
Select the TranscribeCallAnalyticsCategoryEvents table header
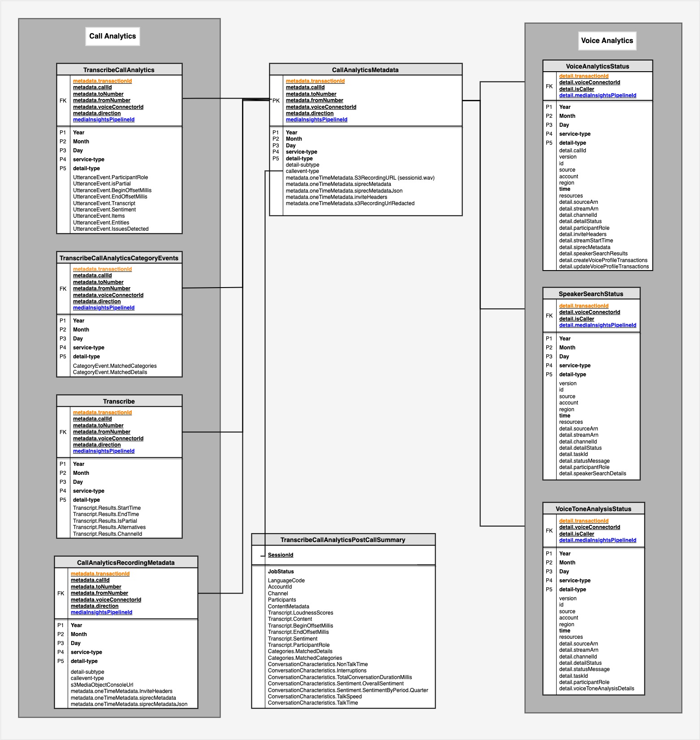(x=119, y=258)
